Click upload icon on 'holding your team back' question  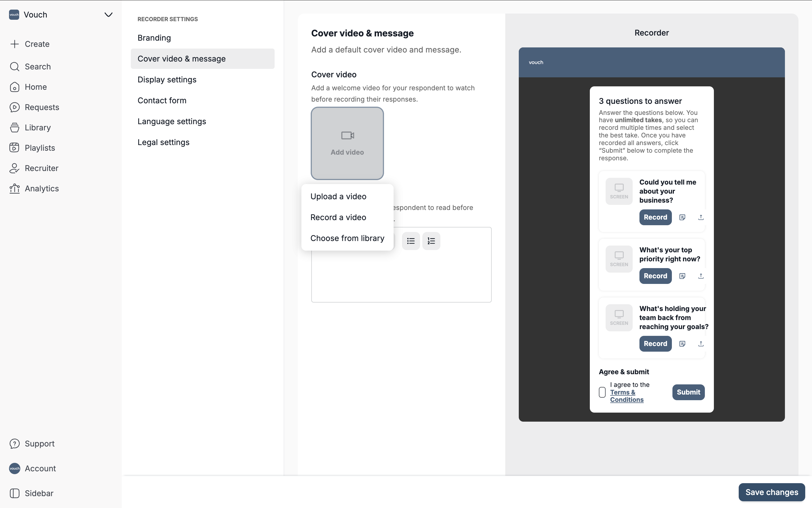coord(701,344)
